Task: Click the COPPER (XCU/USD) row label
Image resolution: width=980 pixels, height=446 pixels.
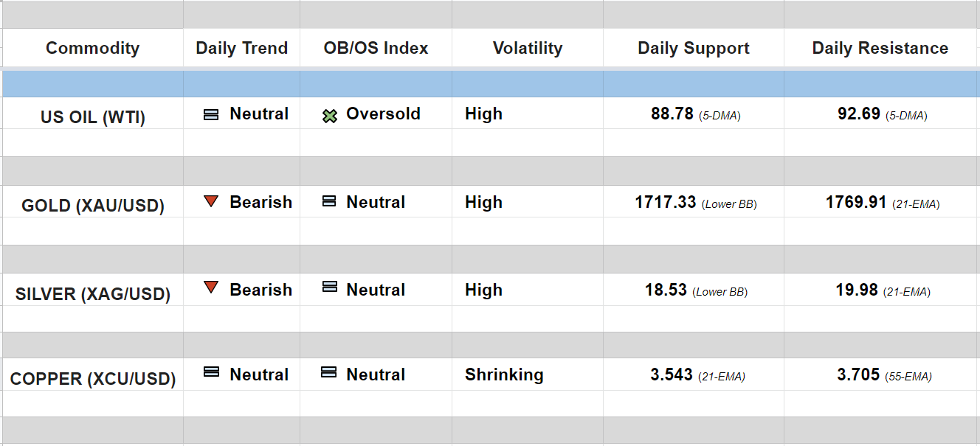Action: 92,379
